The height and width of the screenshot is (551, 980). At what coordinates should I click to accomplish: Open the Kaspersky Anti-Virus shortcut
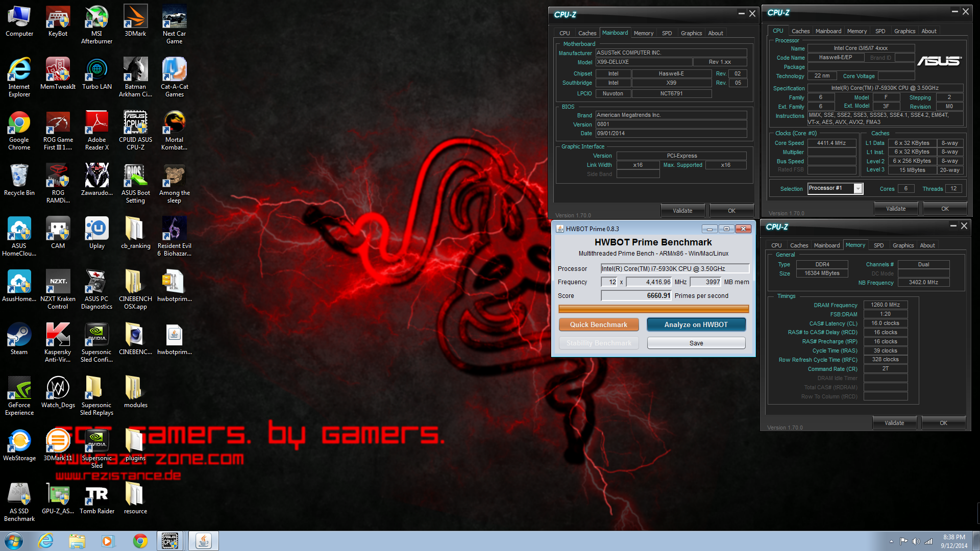58,343
